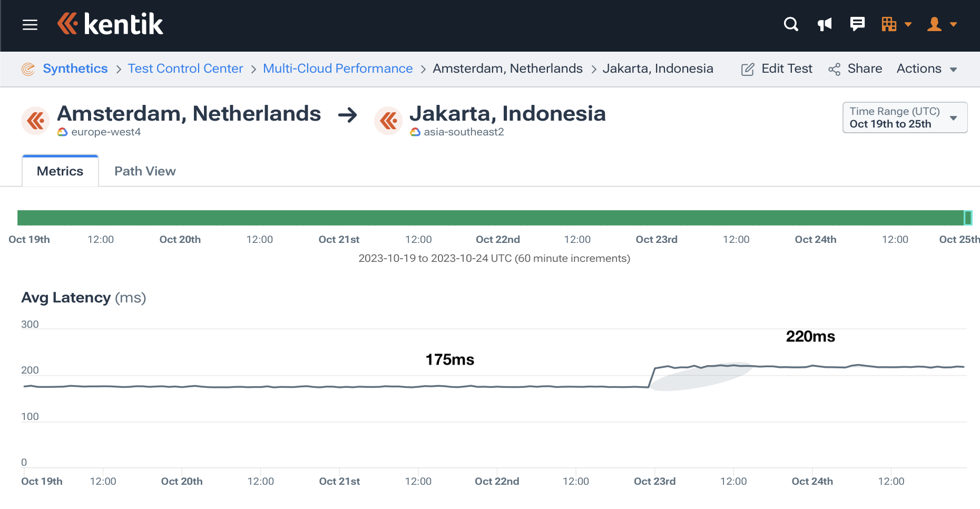The image size is (980, 509).
Task: Open the announcements megaphone icon
Action: coord(825,24)
